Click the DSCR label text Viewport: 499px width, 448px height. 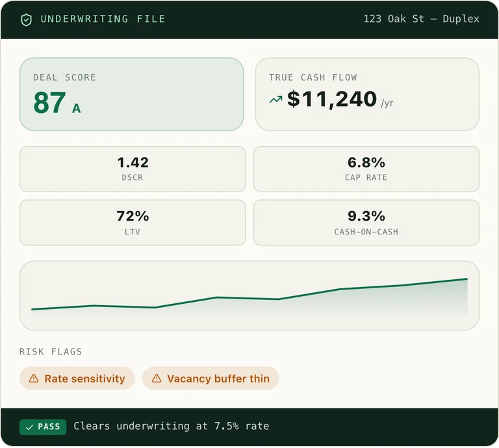[133, 177]
